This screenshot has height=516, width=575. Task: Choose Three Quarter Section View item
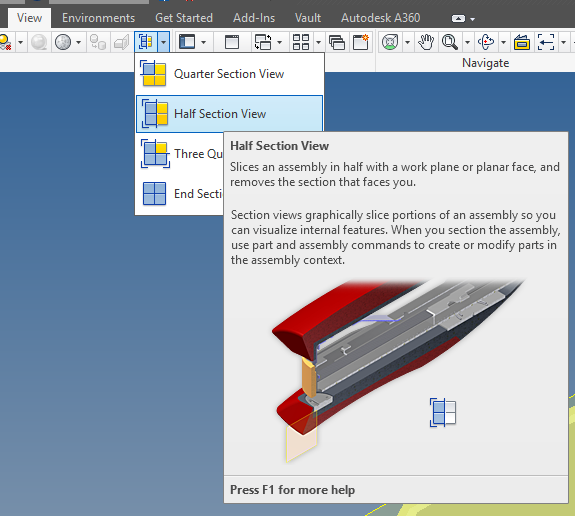coord(180,153)
